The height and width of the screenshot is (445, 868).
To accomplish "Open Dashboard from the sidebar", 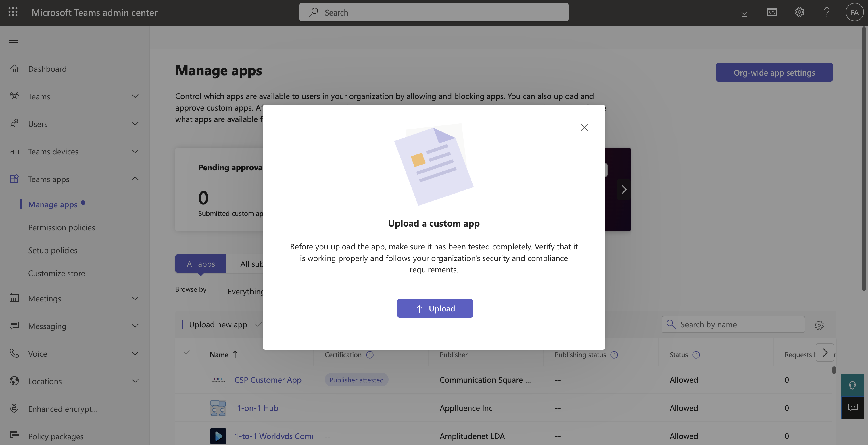I will click(x=47, y=69).
